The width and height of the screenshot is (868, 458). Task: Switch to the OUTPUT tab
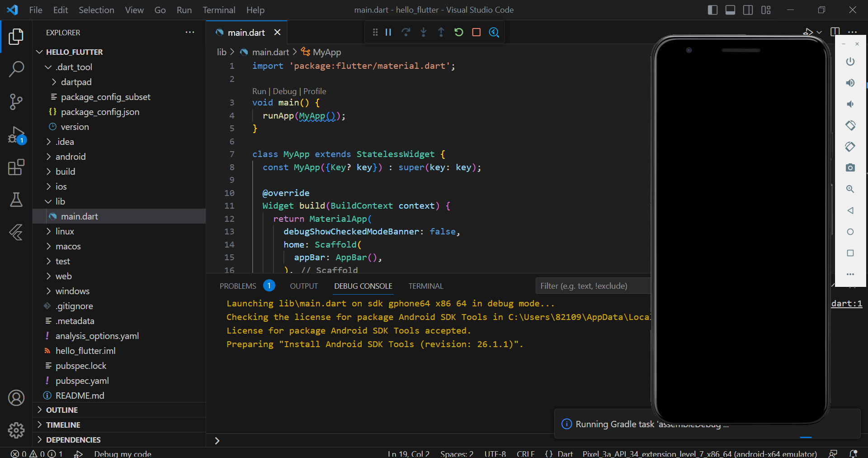click(x=304, y=286)
